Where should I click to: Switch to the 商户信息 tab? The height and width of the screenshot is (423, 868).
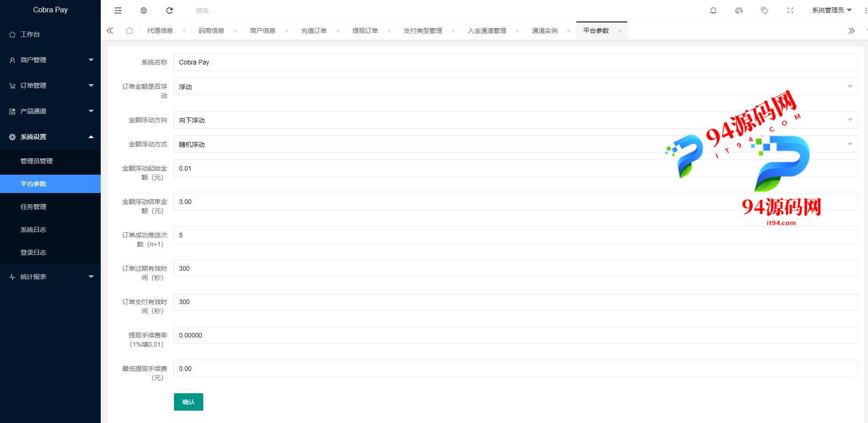(262, 31)
